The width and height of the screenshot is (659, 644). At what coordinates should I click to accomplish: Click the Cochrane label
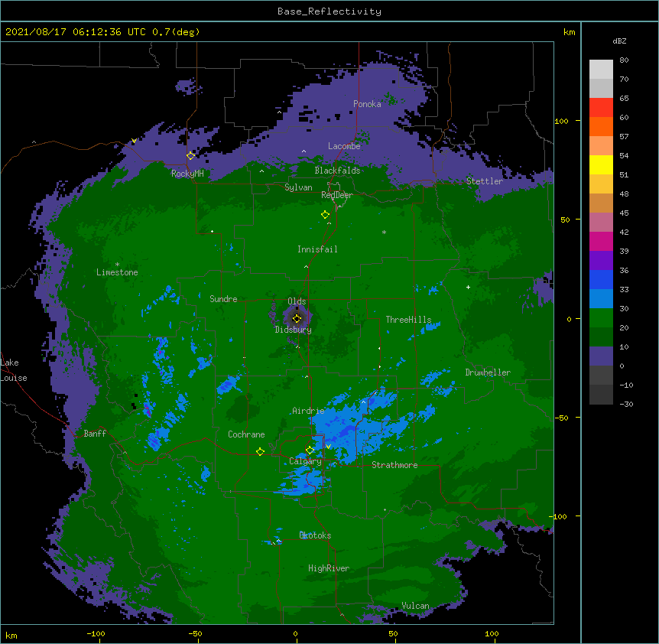click(246, 434)
